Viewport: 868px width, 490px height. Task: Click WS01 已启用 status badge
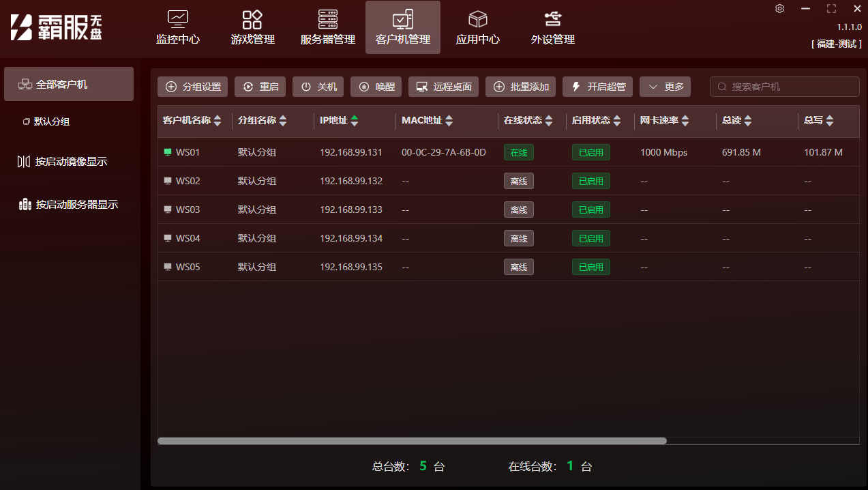pyautogui.click(x=591, y=152)
